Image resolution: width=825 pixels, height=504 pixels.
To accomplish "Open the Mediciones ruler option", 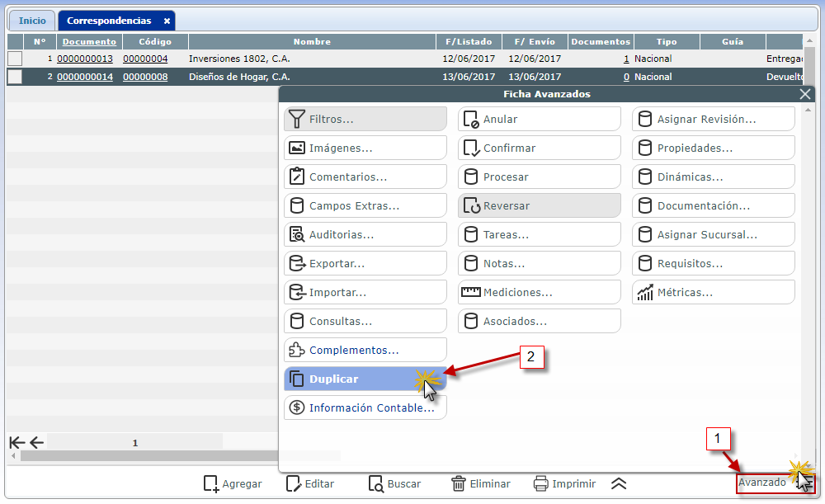I will tap(540, 293).
